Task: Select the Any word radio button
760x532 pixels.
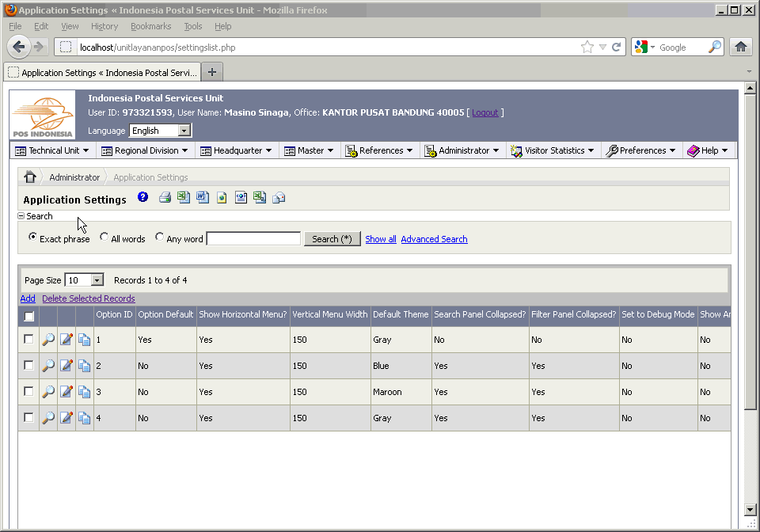Action: [x=160, y=237]
